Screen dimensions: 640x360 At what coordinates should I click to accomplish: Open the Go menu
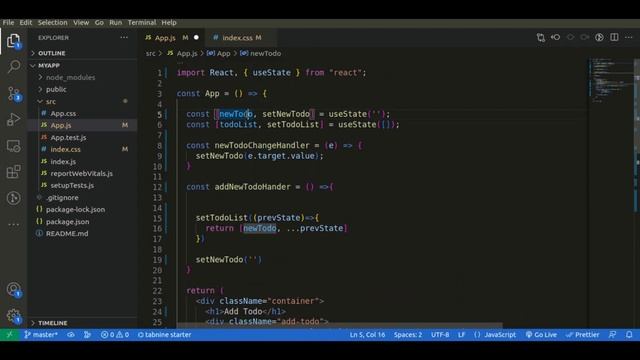tap(99, 23)
